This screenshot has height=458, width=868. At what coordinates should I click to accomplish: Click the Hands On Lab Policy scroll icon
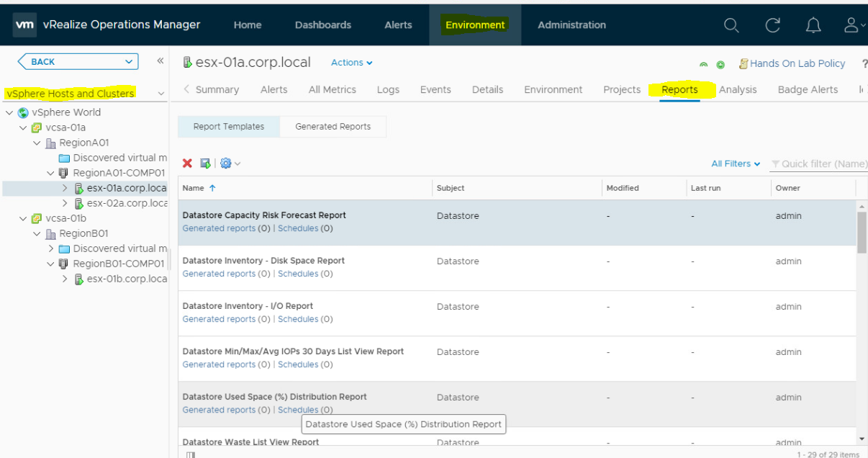[744, 63]
